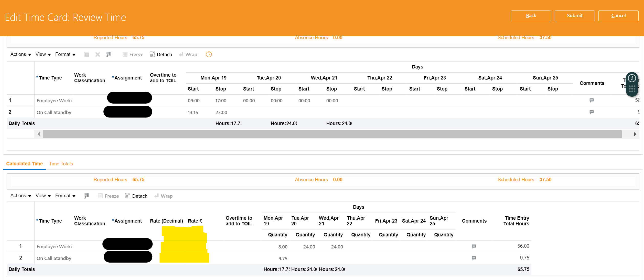Click Detach in the Calculated Time toolbar
Image resolution: width=644 pixels, height=280 pixels.
(x=136, y=196)
